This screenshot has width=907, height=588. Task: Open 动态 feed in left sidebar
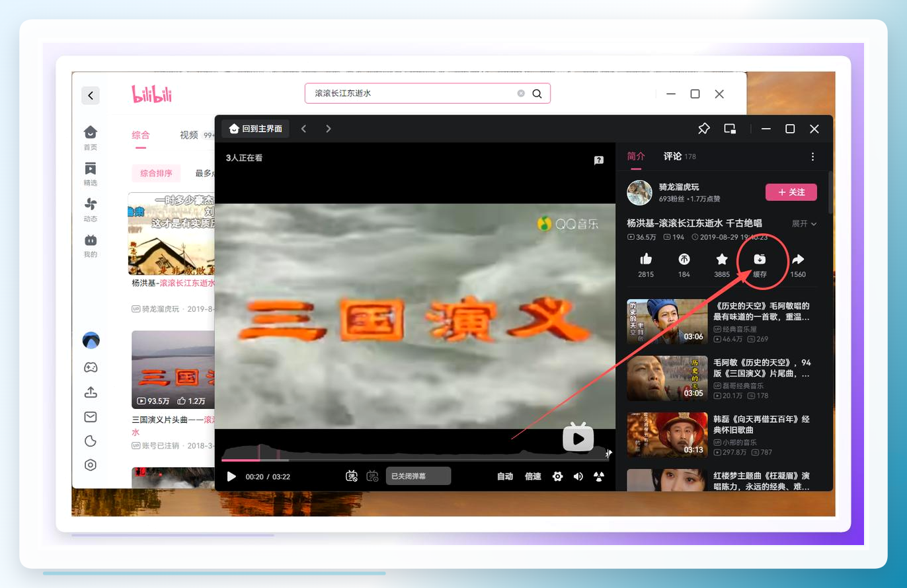click(91, 209)
